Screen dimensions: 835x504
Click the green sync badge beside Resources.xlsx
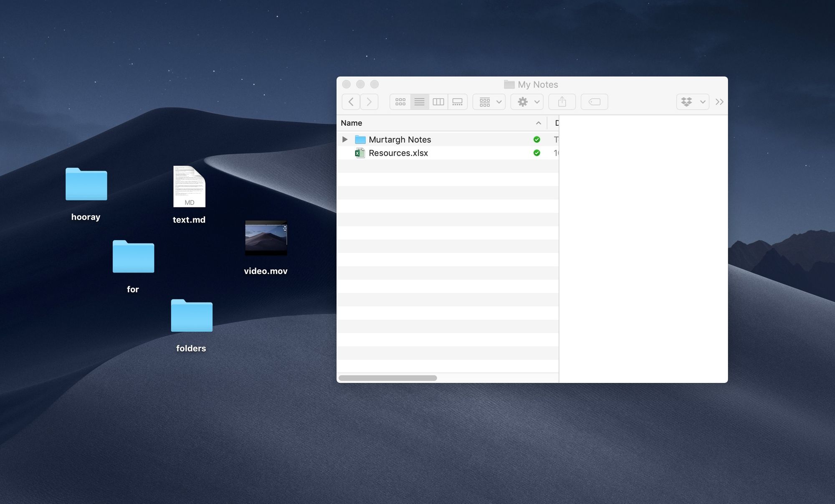(x=537, y=153)
